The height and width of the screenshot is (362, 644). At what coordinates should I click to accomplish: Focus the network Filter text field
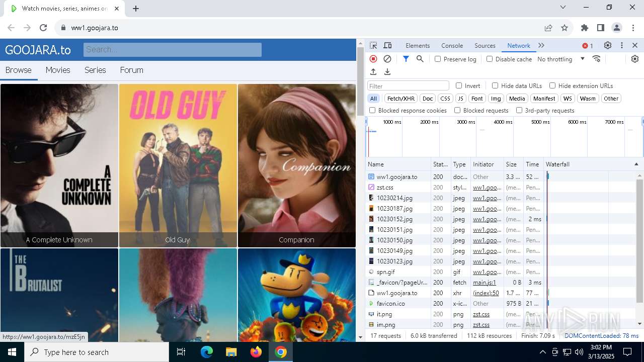point(408,86)
